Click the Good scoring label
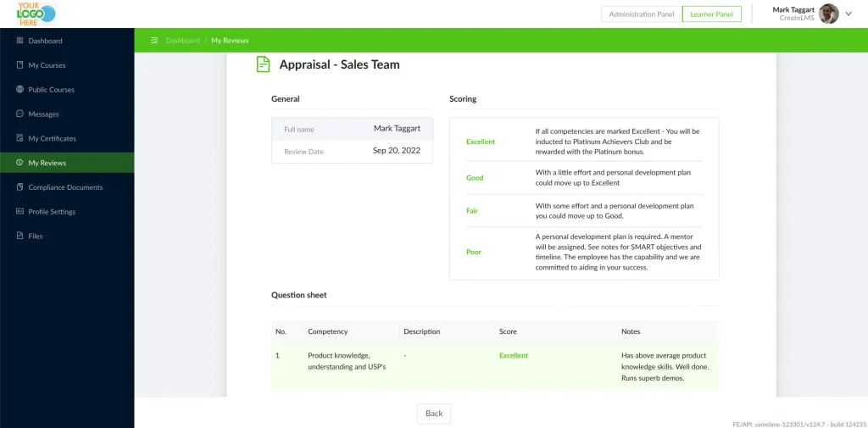 tap(475, 178)
